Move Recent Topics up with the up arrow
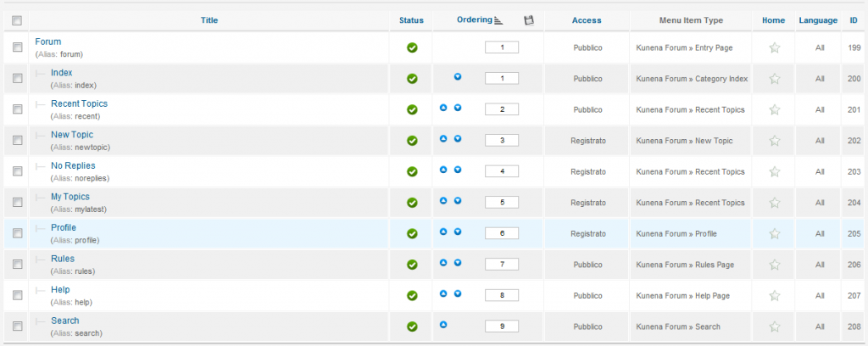Screen dimensions: 868x346 443,109
